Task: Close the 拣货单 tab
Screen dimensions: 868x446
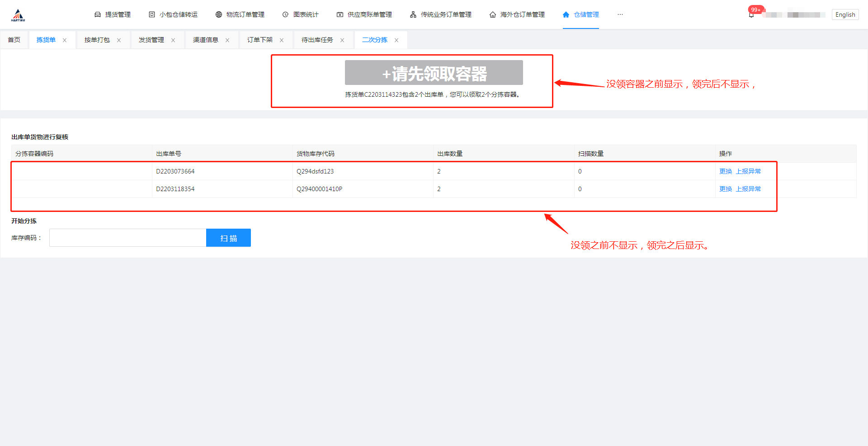Action: pos(65,40)
